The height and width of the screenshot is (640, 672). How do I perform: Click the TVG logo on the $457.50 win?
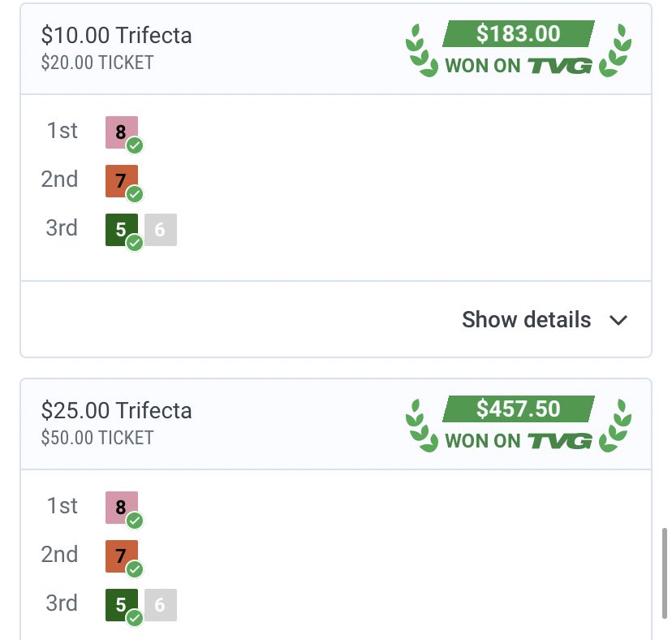[x=562, y=441]
